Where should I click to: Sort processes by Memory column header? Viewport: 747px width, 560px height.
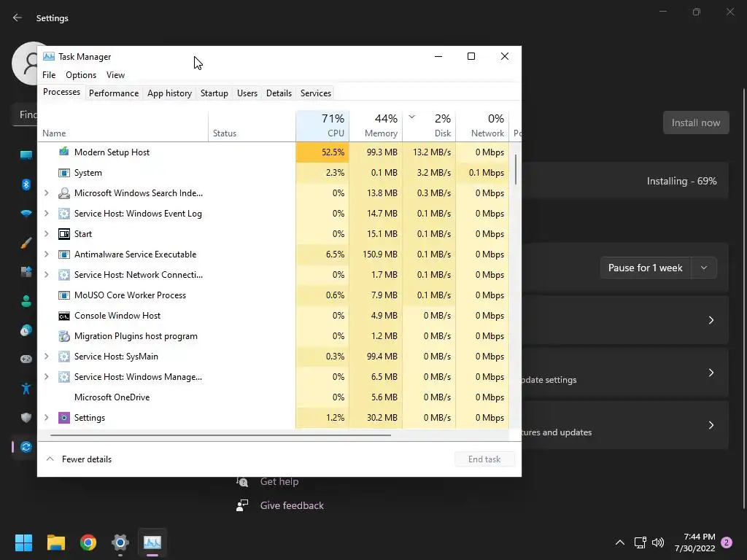click(376, 125)
